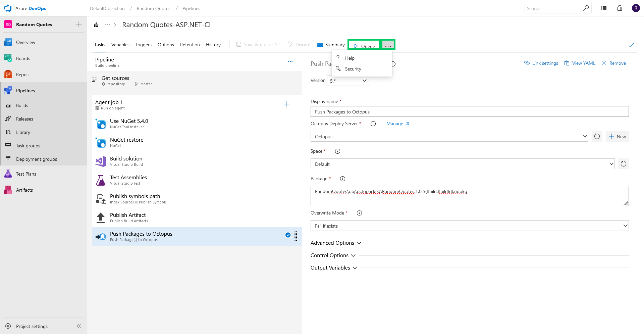The height and width of the screenshot is (334, 644).
Task: Remove the selected task
Action: pos(614,63)
